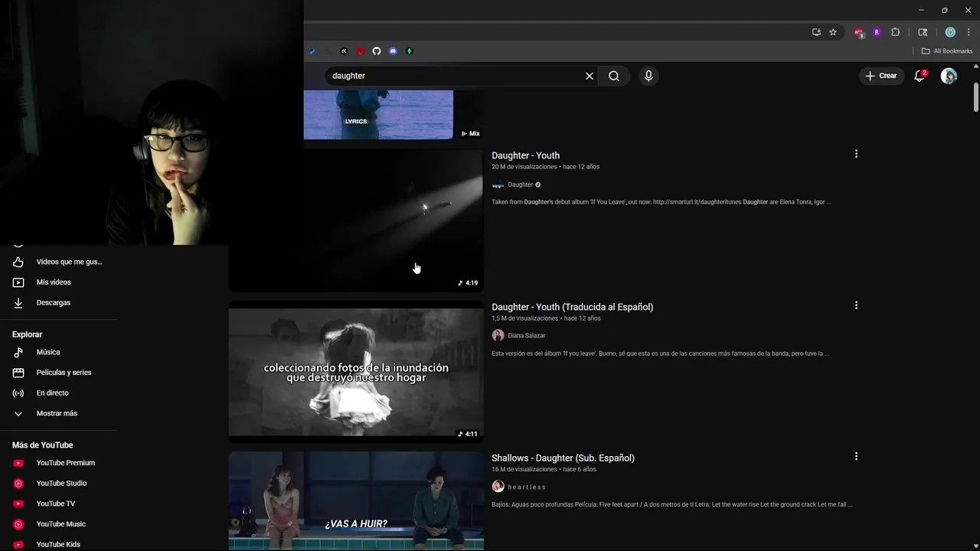Play the 'coleccionando fotos' 4:11 thumbnail
Image resolution: width=980 pixels, height=551 pixels.
[x=356, y=371]
